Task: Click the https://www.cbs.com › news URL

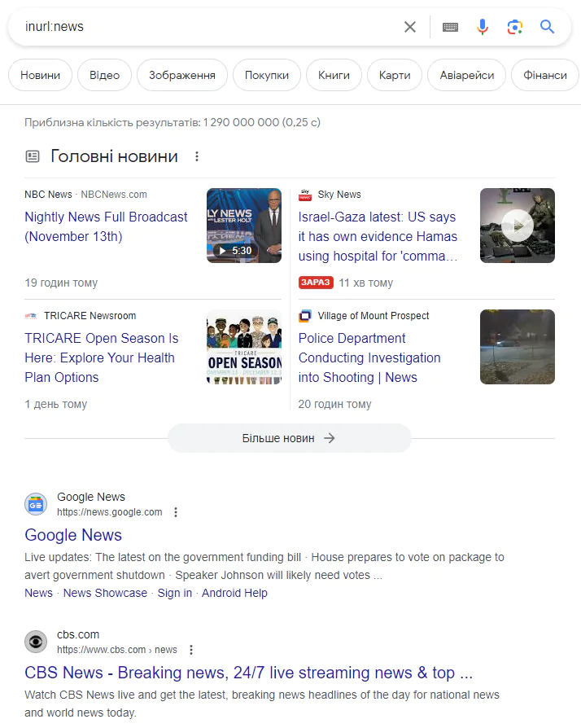Action: click(117, 650)
